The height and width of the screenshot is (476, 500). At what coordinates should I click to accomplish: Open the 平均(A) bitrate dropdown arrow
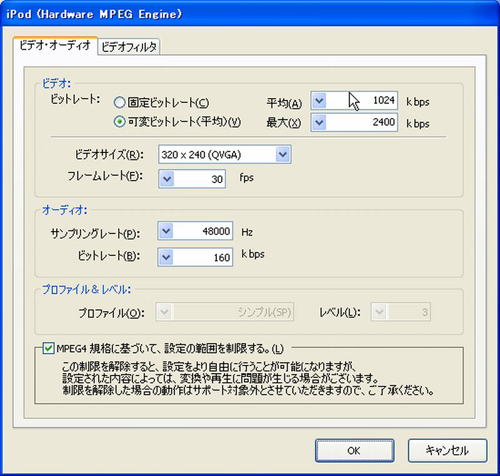[319, 100]
